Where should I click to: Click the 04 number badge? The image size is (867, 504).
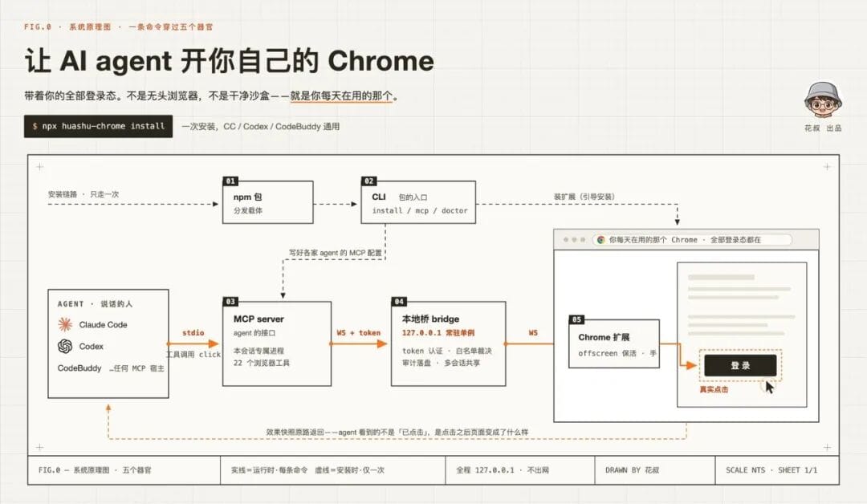399,301
